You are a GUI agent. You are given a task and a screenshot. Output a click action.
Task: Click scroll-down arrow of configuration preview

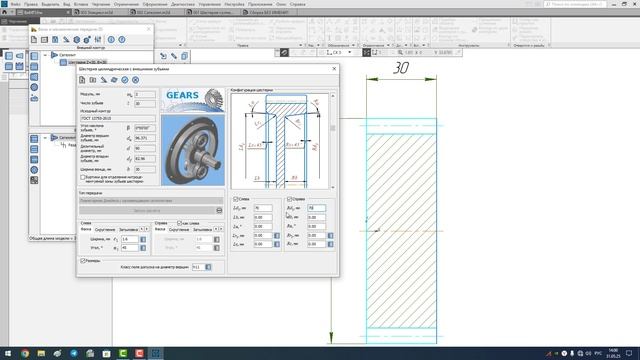(x=333, y=187)
